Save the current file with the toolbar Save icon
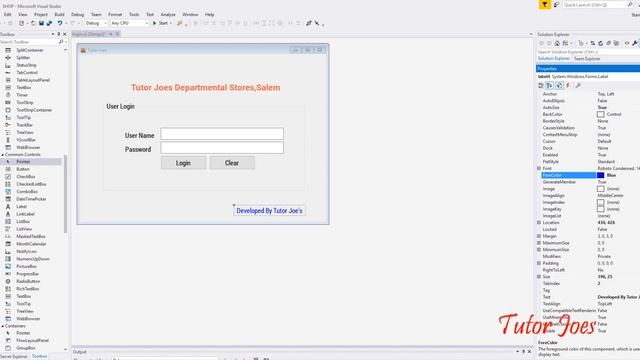This screenshot has width=640, height=360. pos(41,23)
